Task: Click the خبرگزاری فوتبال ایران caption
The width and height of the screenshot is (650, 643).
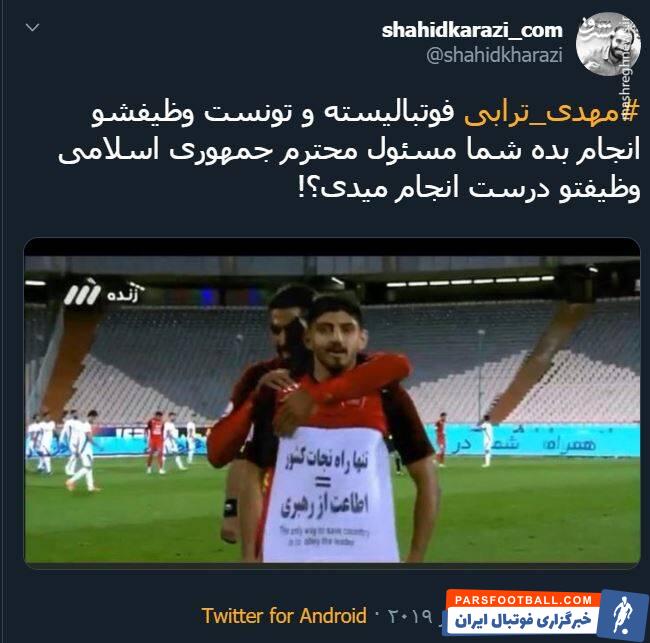Action: 523,621
